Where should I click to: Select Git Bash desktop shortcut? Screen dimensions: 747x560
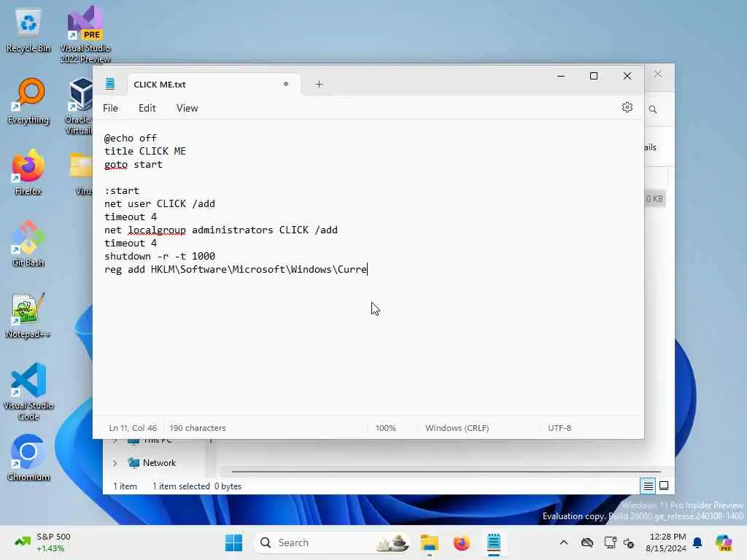click(x=28, y=244)
